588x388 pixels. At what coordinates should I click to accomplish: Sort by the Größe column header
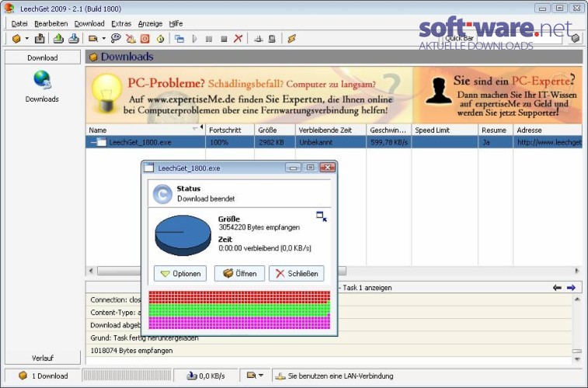point(274,130)
